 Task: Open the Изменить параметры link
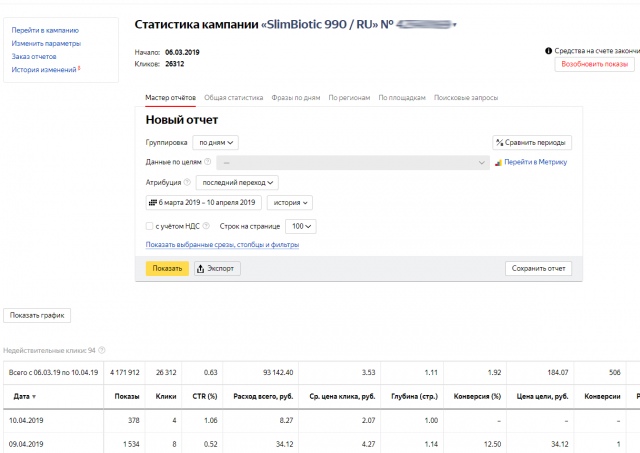(46, 43)
